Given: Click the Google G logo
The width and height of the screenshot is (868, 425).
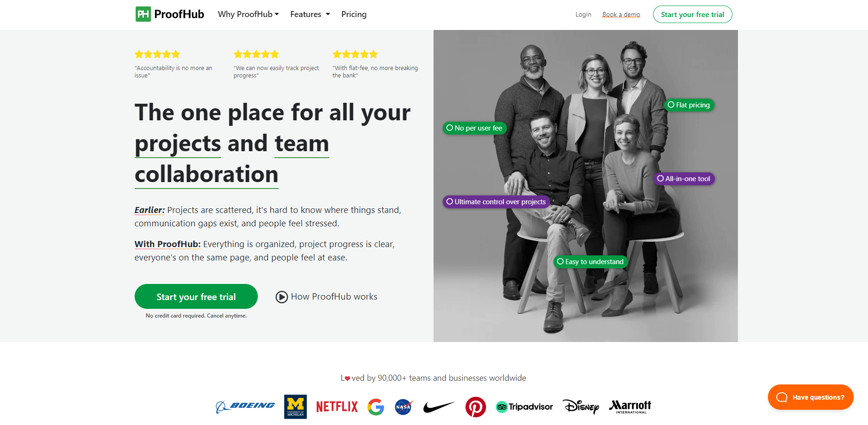Looking at the screenshot, I should [376, 407].
